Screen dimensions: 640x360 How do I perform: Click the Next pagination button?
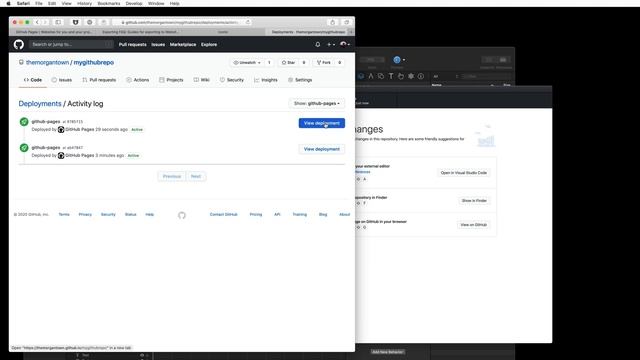pos(196,176)
